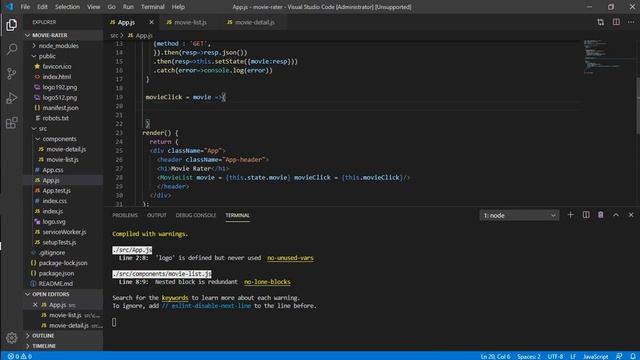Collapse the public folder

pyautogui.click(x=47, y=56)
